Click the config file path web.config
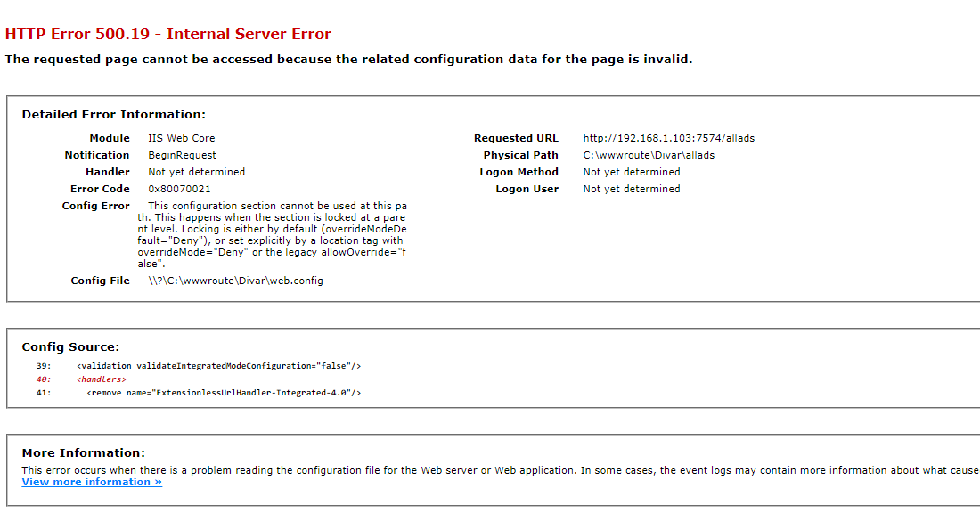Viewport: 980px width, 521px height. point(235,281)
